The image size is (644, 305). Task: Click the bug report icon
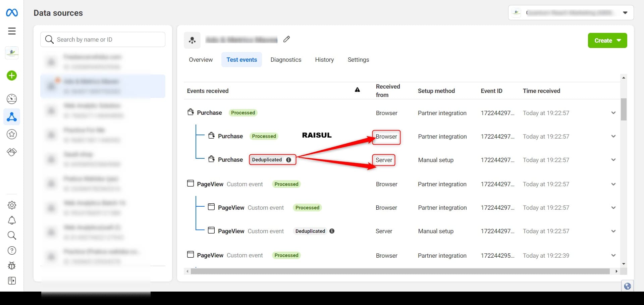coord(12,266)
